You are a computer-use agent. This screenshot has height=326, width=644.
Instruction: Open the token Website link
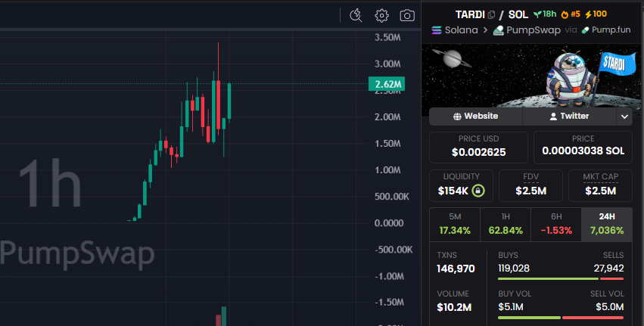475,116
